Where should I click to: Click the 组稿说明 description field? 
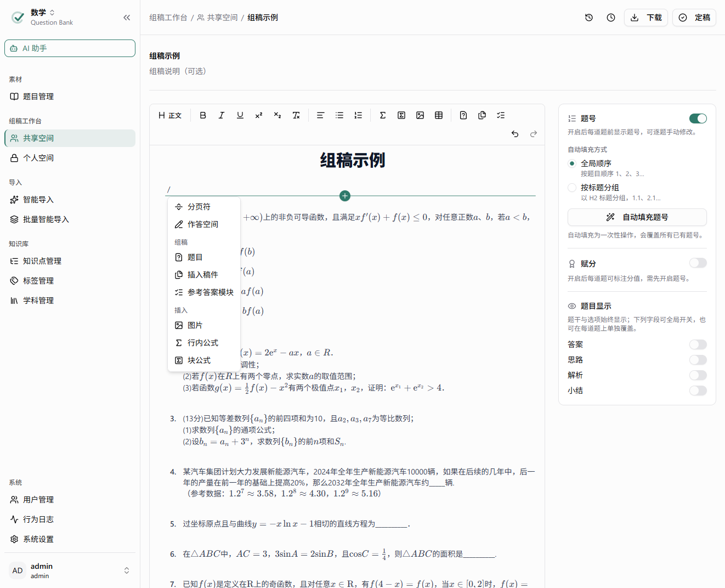pos(433,71)
